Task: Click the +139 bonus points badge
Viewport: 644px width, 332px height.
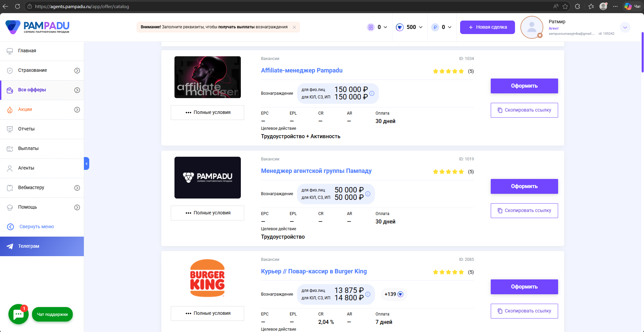Action: [393, 294]
